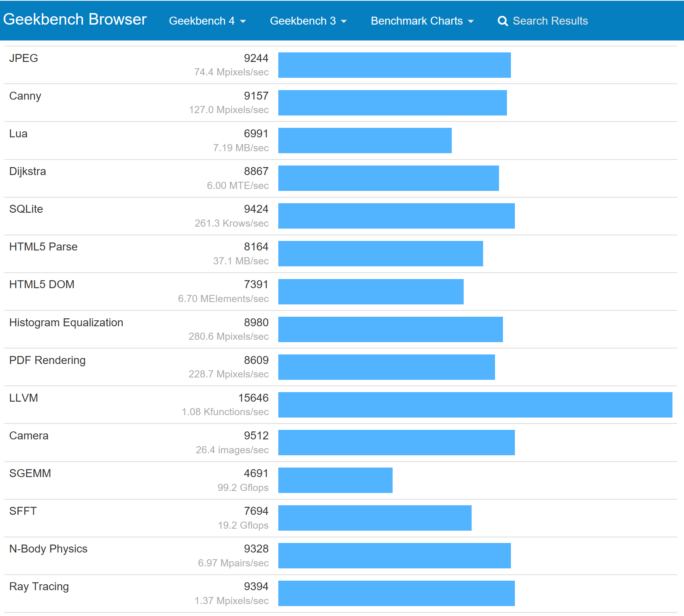Viewport: 684px width, 616px height.
Task: Click the 99.2 Gflops value
Action: (x=243, y=488)
